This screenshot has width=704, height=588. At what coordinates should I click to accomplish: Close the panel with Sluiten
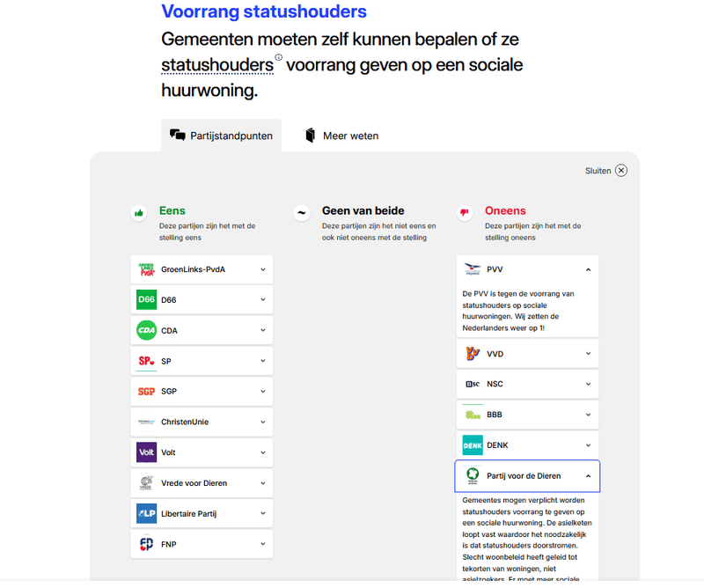point(606,171)
